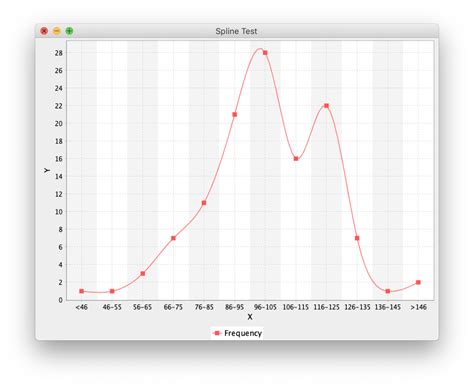Click the >146 data marker

[418, 282]
